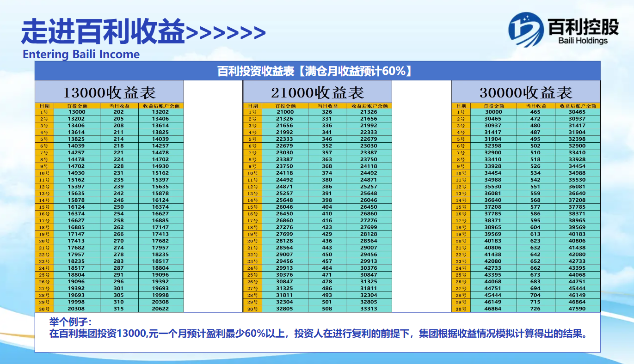This screenshot has width=634, height=364.
Task: Select daily income cell 457
Action: [x=327, y=261]
